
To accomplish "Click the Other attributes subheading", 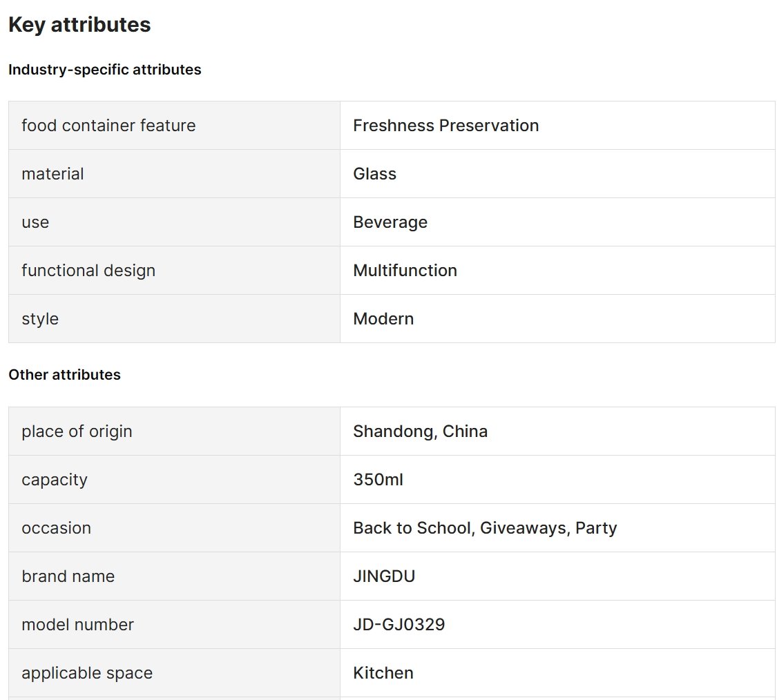I will (x=64, y=375).
